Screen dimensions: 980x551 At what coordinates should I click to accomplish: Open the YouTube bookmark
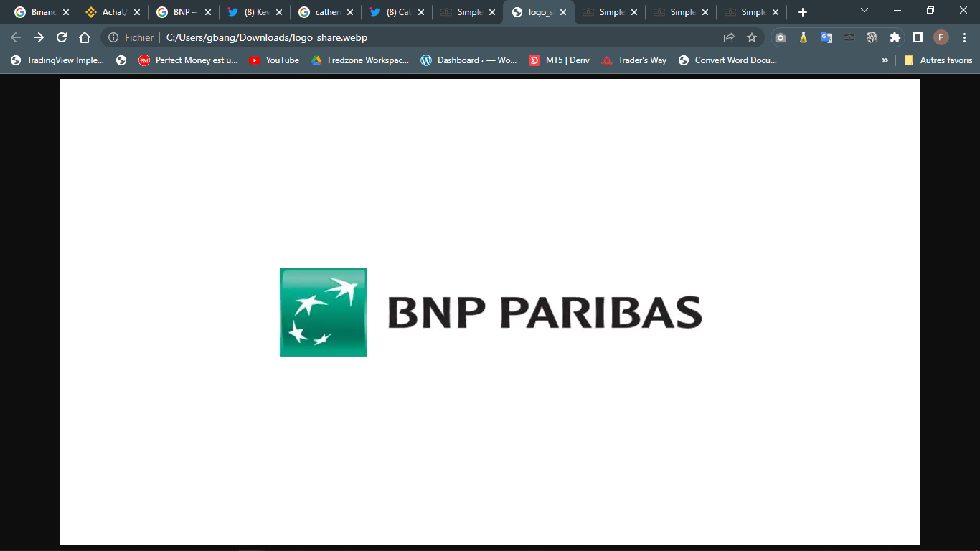pyautogui.click(x=274, y=60)
